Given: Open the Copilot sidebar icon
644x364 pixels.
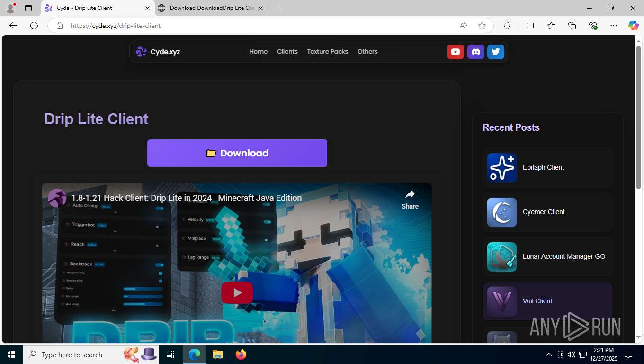Looking at the screenshot, I should click(633, 26).
